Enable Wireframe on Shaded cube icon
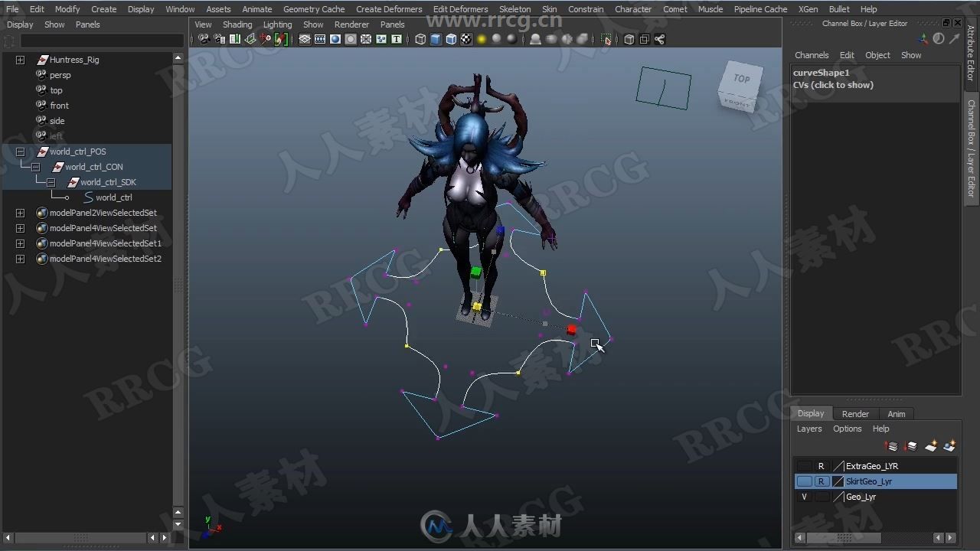The image size is (980, 551). (452, 39)
